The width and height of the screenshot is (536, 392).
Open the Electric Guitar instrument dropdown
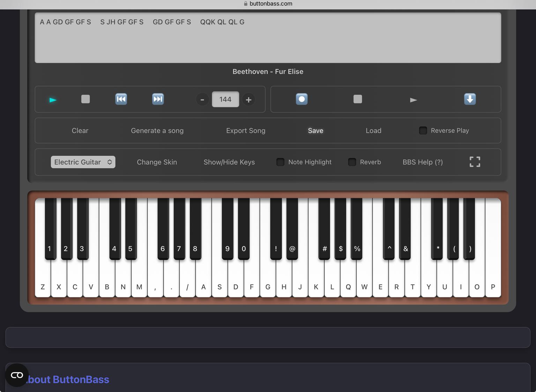[83, 162]
